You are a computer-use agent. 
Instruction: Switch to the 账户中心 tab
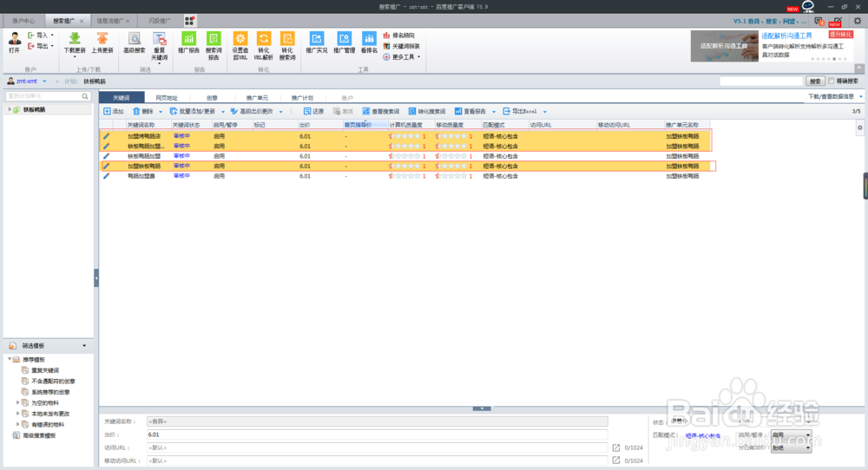coord(23,21)
